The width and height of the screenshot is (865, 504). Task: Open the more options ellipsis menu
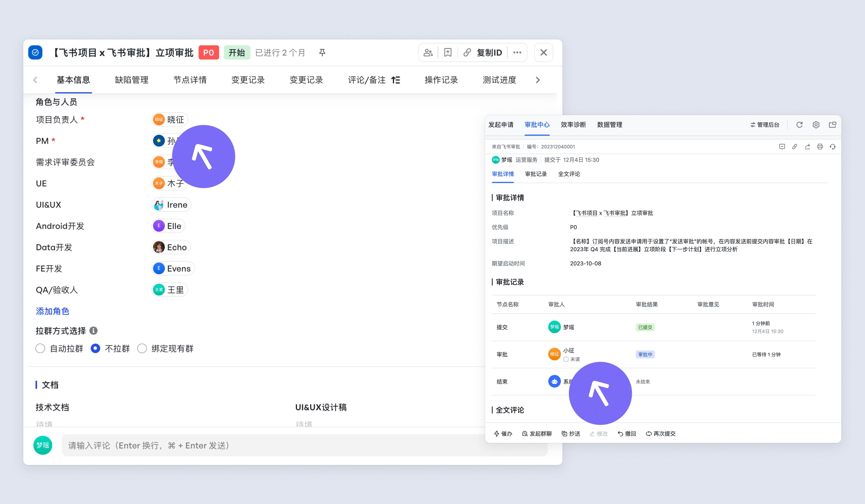point(517,52)
